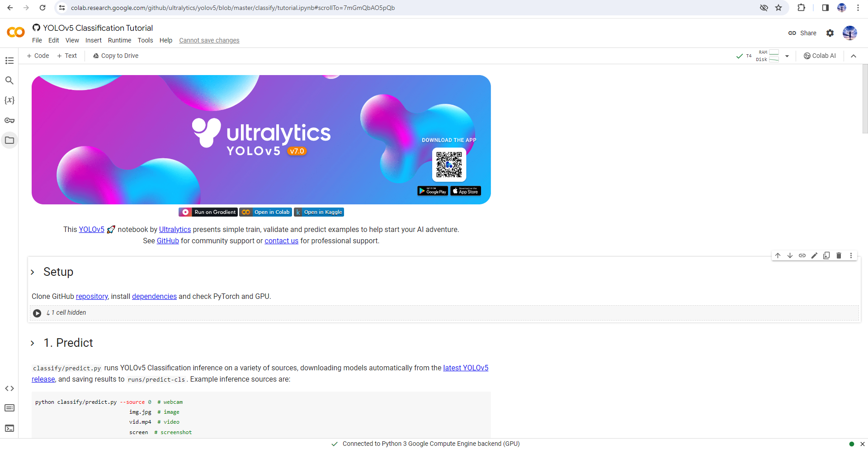The width and height of the screenshot is (868, 449).
Task: Open Find and replace search icon
Action: (9, 80)
